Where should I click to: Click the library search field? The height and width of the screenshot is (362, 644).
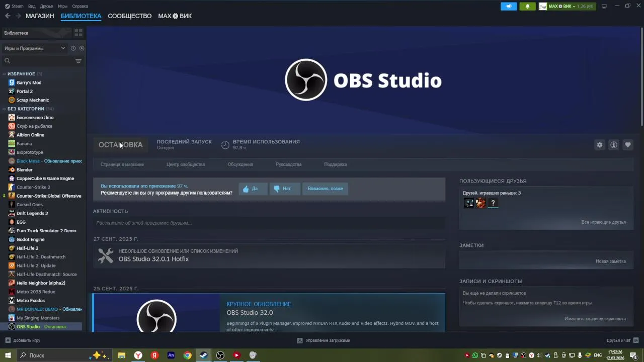click(39, 61)
